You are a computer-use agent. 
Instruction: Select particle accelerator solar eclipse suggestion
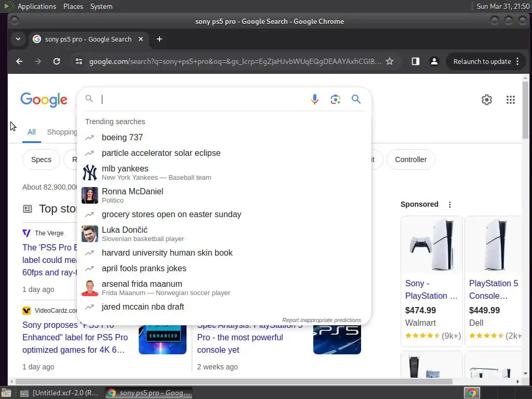click(x=224, y=153)
